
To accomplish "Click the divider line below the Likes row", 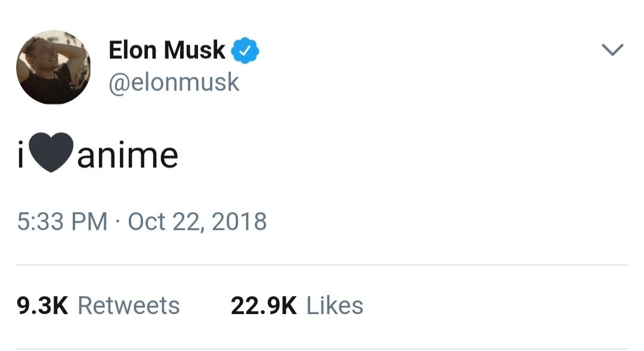I will (x=321, y=349).
